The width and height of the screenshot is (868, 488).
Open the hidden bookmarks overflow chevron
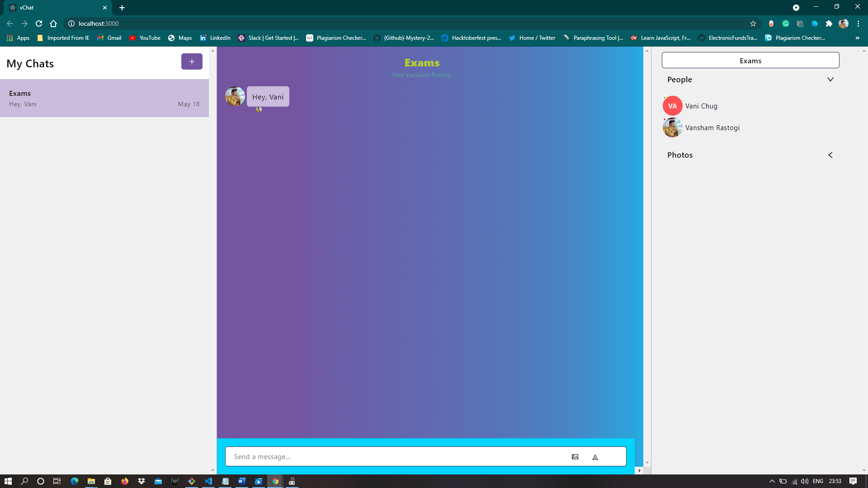click(x=858, y=38)
